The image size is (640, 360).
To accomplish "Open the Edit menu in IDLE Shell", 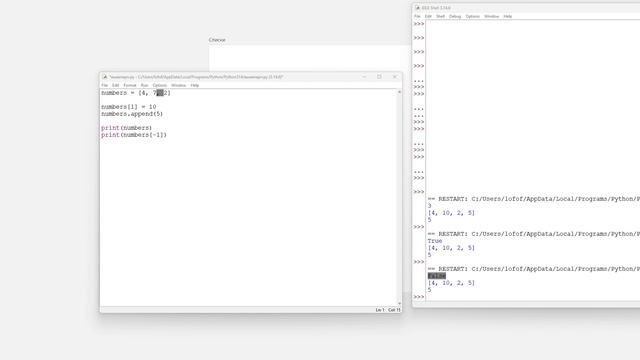I will click(428, 16).
